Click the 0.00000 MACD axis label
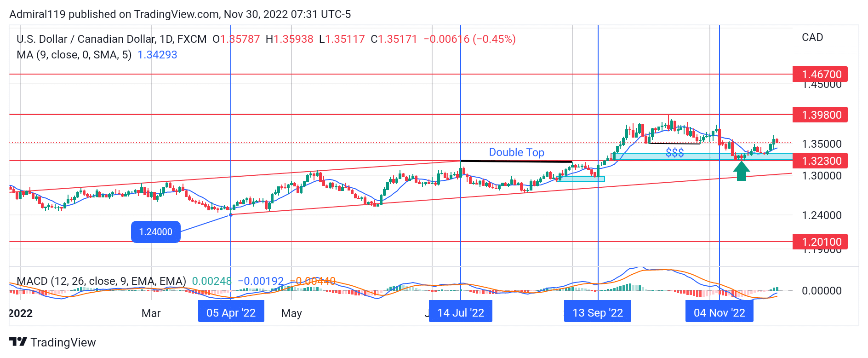This screenshot has height=358, width=868. coord(822,291)
